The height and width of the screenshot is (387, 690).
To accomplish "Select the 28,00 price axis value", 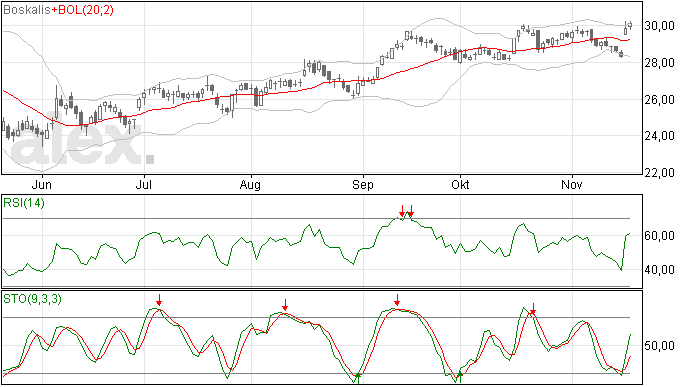I will 659,63.
